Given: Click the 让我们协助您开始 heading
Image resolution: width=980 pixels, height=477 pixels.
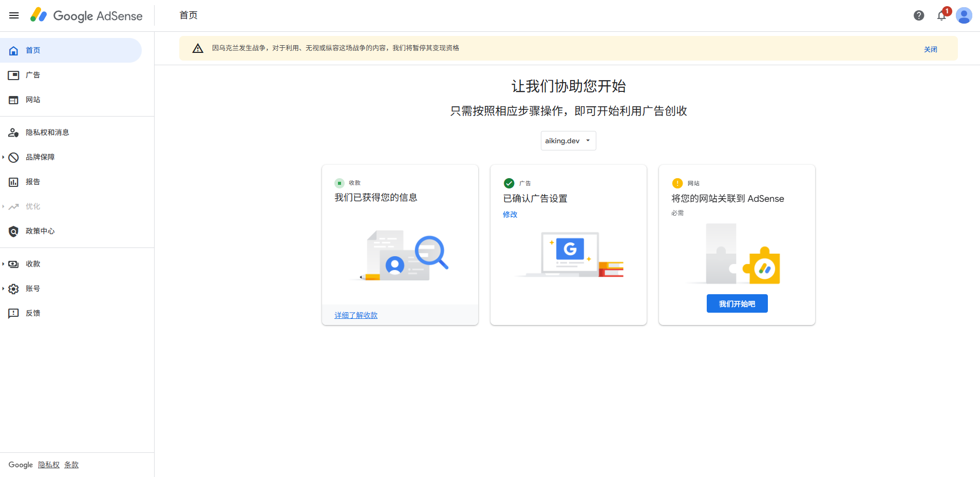Looking at the screenshot, I should click(x=569, y=86).
